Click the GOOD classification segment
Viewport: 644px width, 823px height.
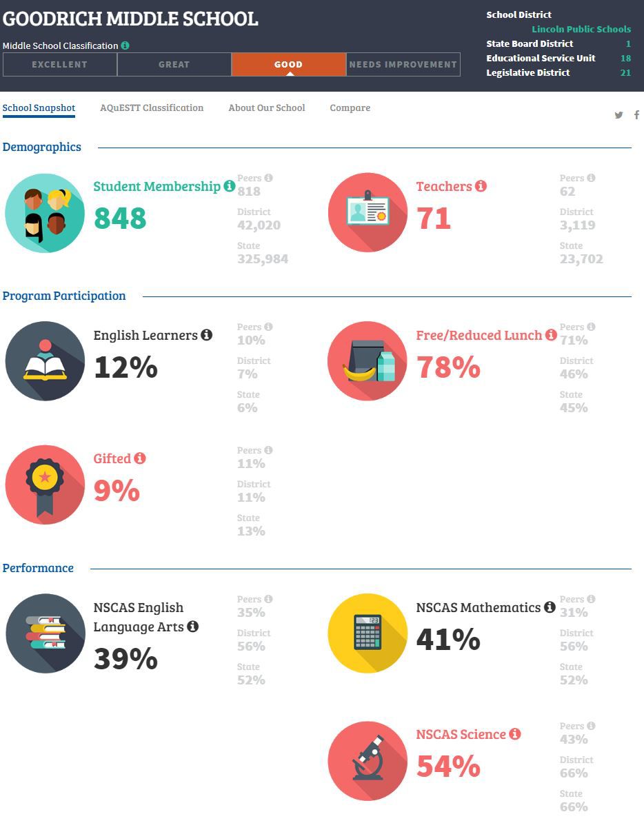[289, 65]
